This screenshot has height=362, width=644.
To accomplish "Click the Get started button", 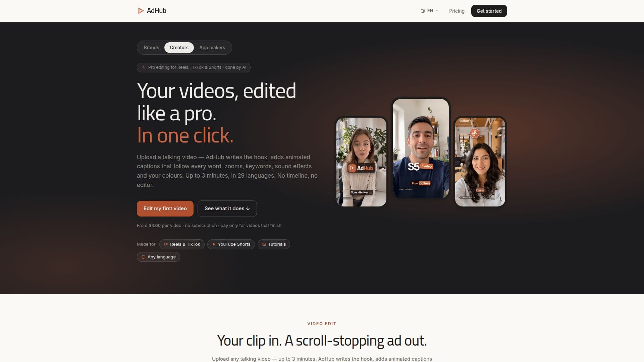I will tap(489, 11).
